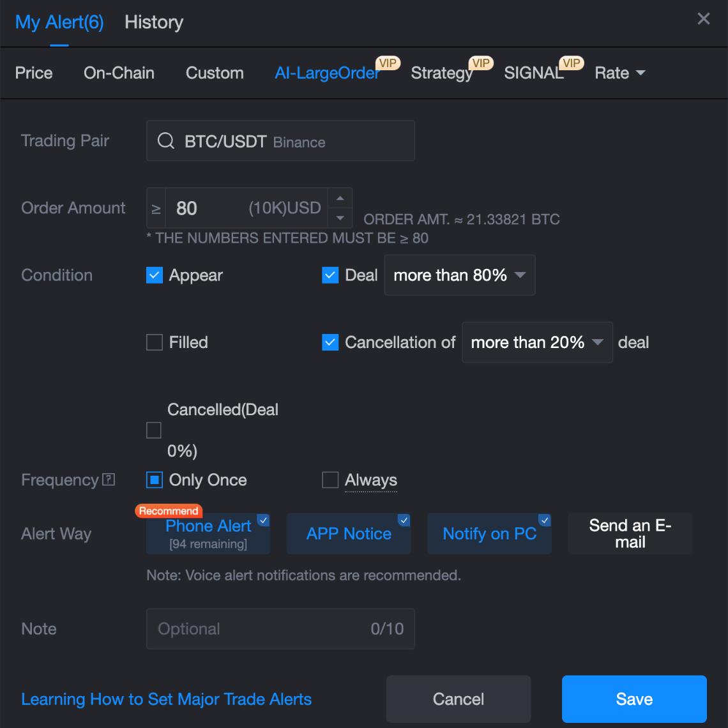Check the Always frequency option
This screenshot has width=728, height=728.
tap(330, 480)
